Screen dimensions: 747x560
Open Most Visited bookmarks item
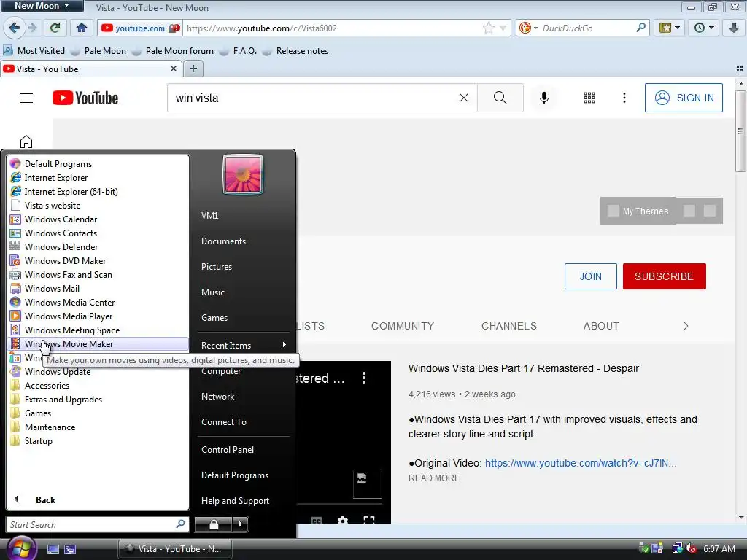click(34, 51)
